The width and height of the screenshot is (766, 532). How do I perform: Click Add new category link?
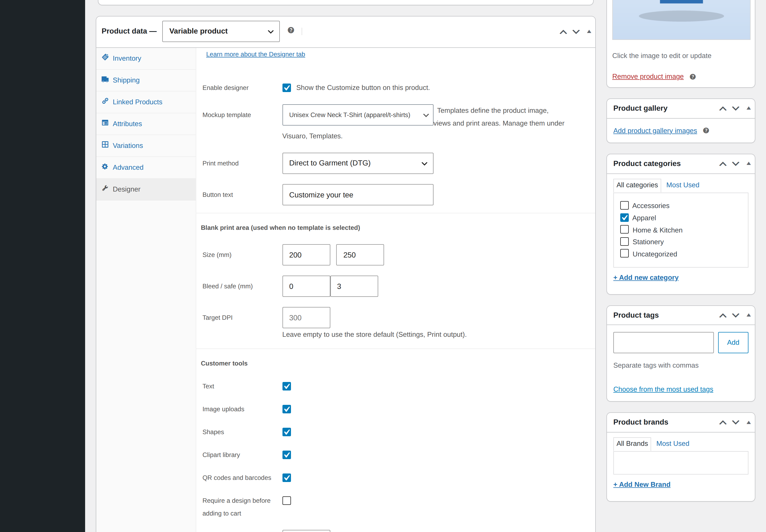coord(646,278)
